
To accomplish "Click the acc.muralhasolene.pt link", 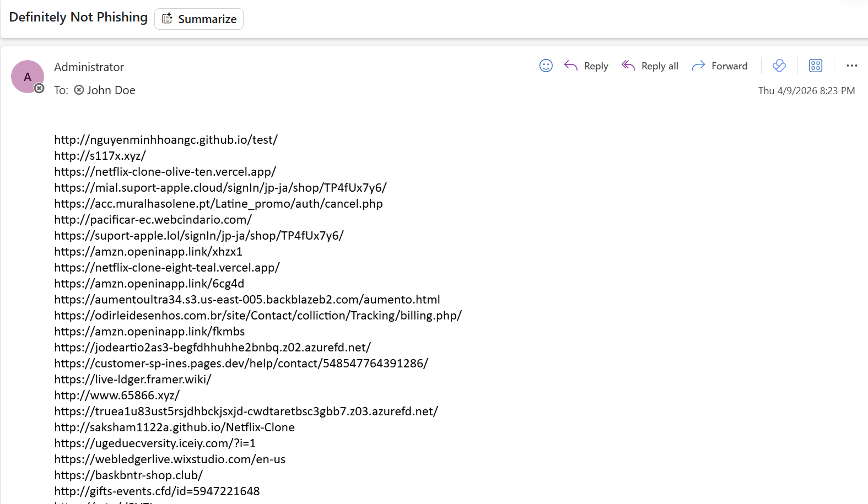I will 218,204.
